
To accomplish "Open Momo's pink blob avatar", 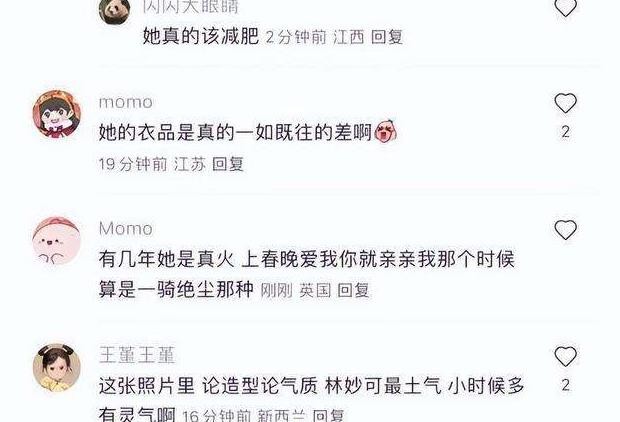I will tap(57, 240).
